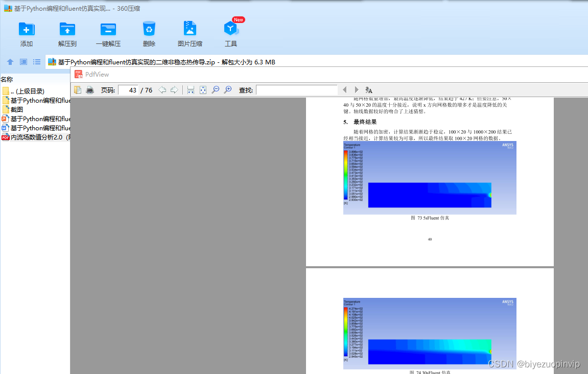Navigate up one directory level arrow
588x374 pixels.
10,62
